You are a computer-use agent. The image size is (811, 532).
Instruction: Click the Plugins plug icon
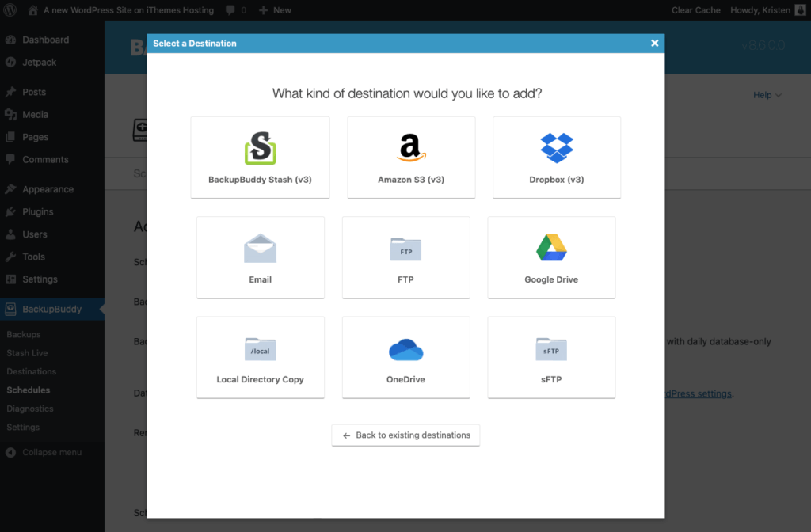coord(10,211)
